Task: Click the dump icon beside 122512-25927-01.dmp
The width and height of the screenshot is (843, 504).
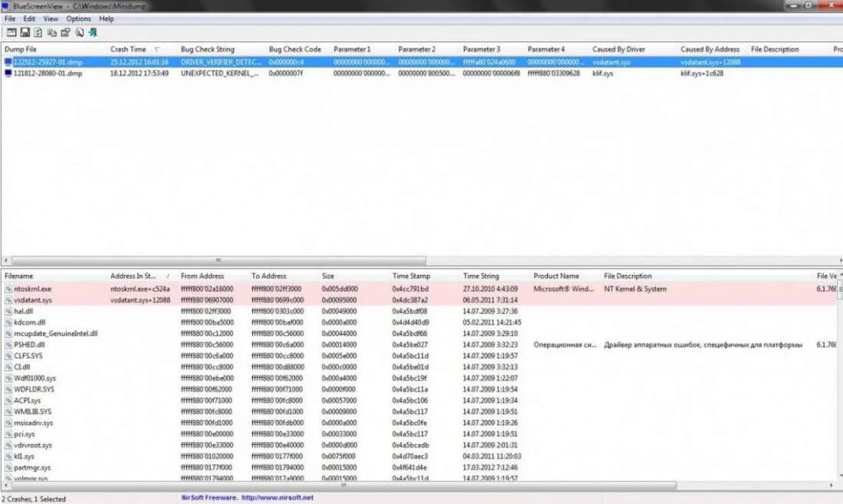Action: pos(8,62)
